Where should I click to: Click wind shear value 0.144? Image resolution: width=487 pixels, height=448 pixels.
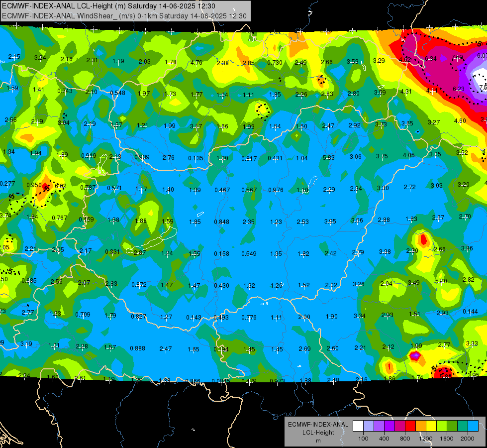tap(470, 312)
